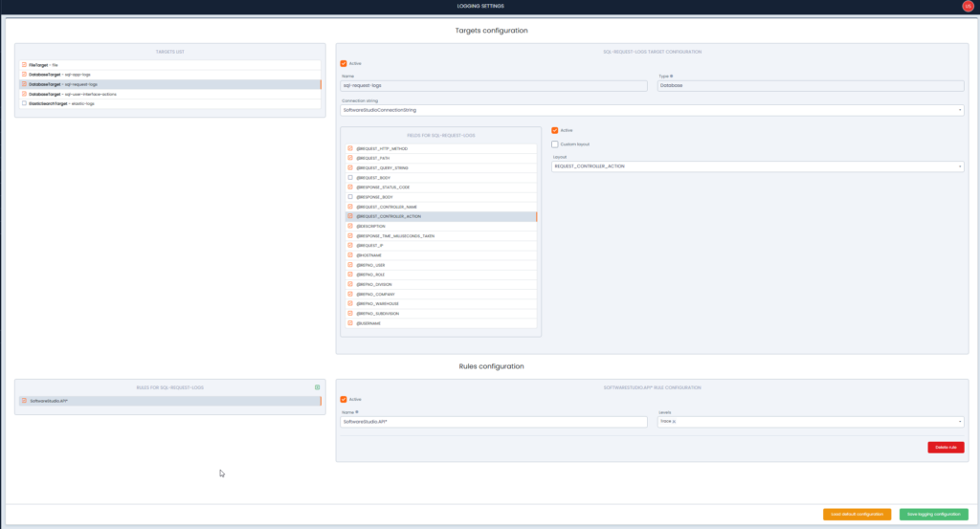Click the icon beside sql-user-interface-actions target
Viewport: 980px width, 529px height.
25,94
